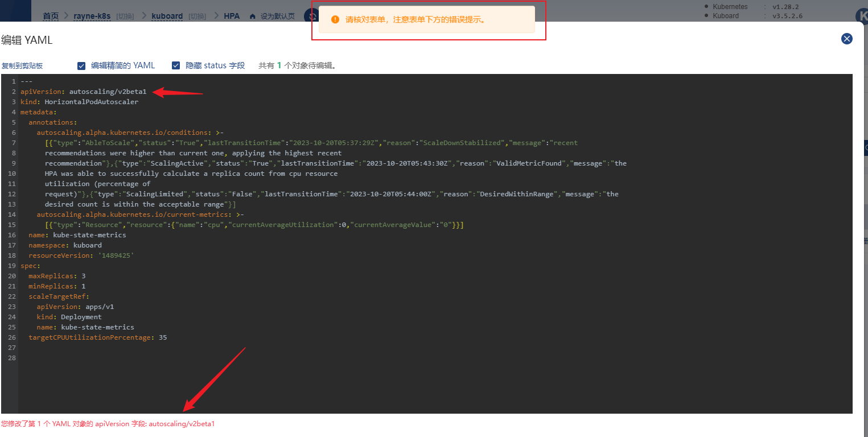Click the home icon beside 设为默认页

[253, 16]
